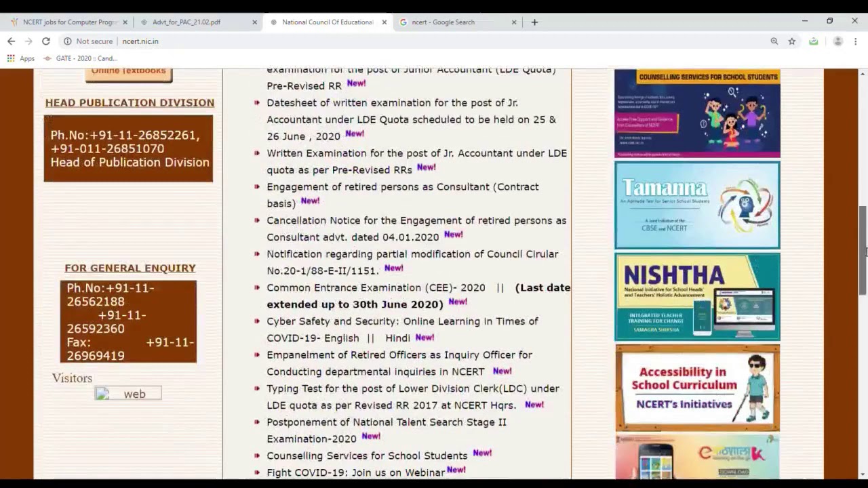Open Empanelment of Retired Officers link
This screenshot has width=868, height=488.
[x=399, y=363]
